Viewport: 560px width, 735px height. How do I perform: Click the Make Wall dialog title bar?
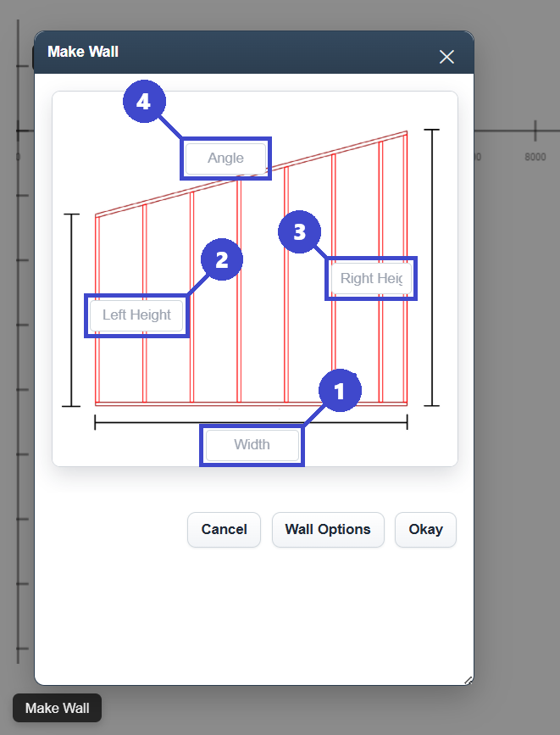pos(237,53)
